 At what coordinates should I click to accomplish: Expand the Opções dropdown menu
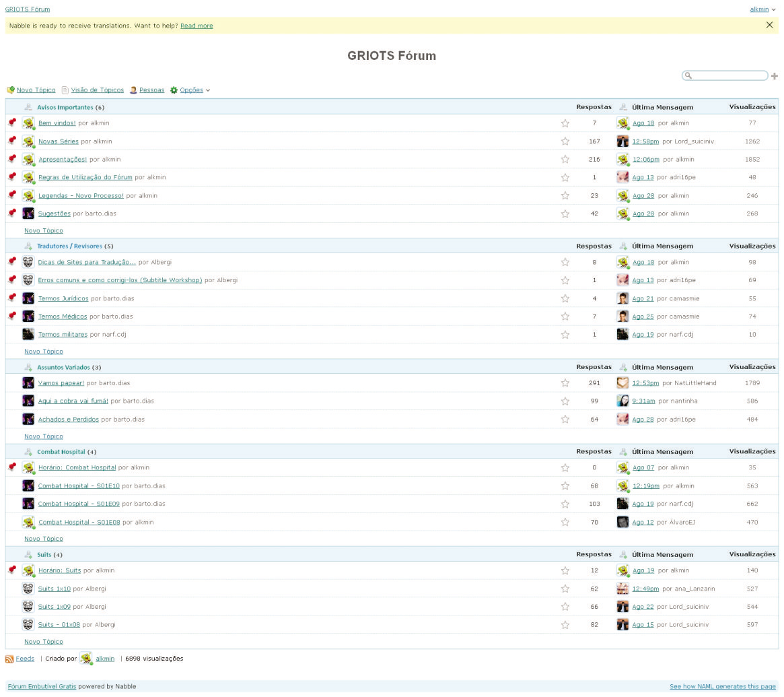(195, 90)
